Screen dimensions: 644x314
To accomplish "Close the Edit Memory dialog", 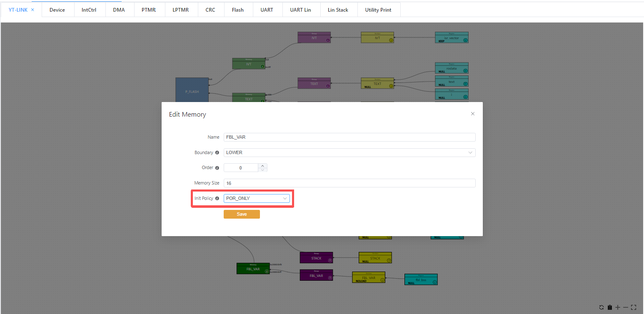I will pos(472,114).
